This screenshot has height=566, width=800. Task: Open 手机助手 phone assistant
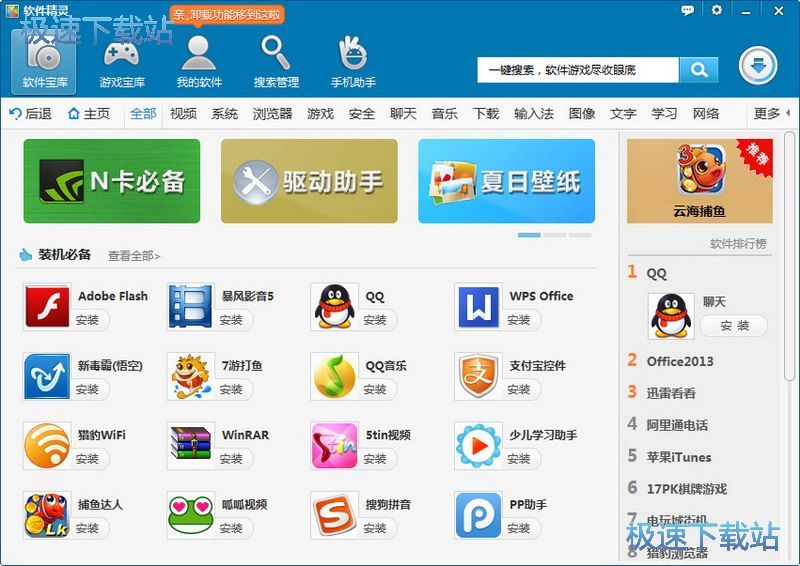[x=353, y=62]
